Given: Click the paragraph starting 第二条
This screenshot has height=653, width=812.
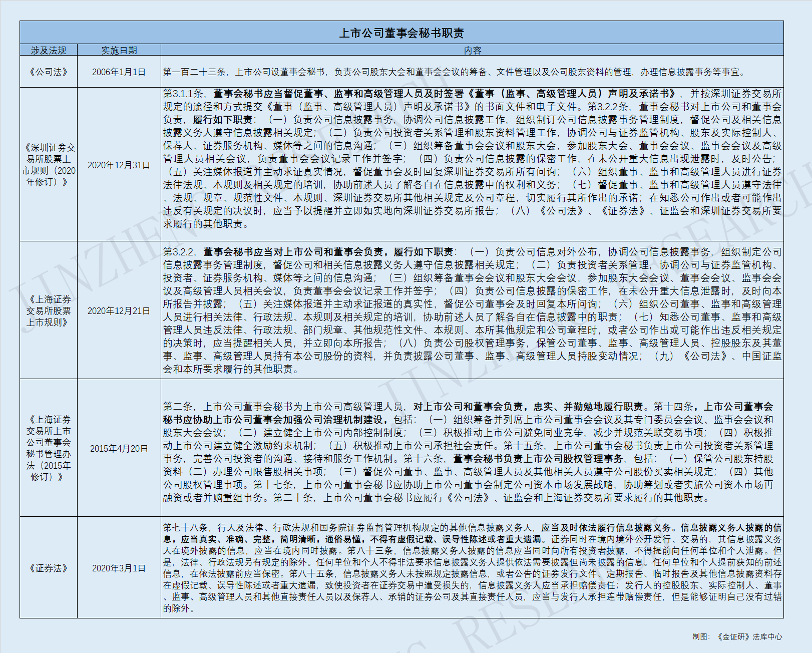Looking at the screenshot, I should coord(468,452).
